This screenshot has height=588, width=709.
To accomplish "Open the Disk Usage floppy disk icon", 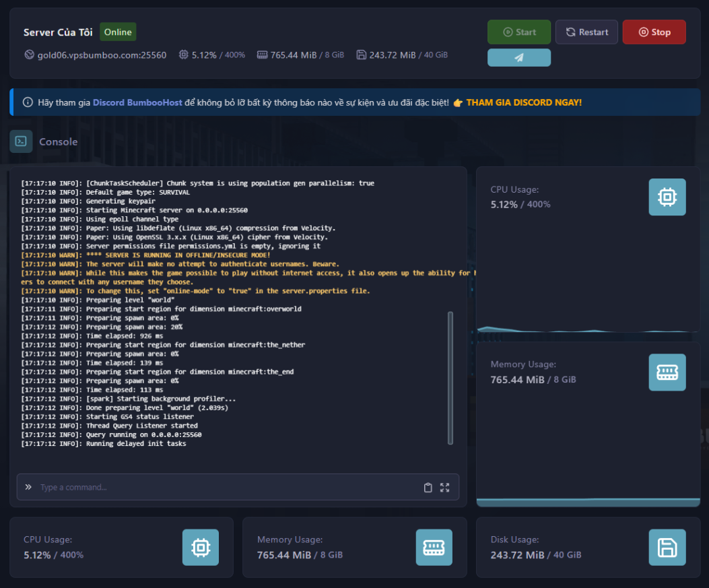I will point(667,547).
